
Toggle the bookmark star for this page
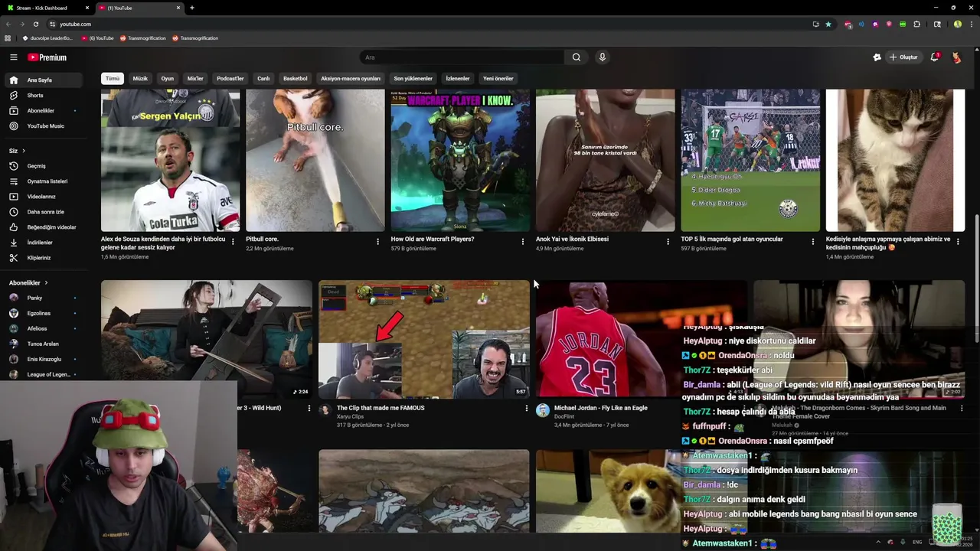(x=828, y=24)
